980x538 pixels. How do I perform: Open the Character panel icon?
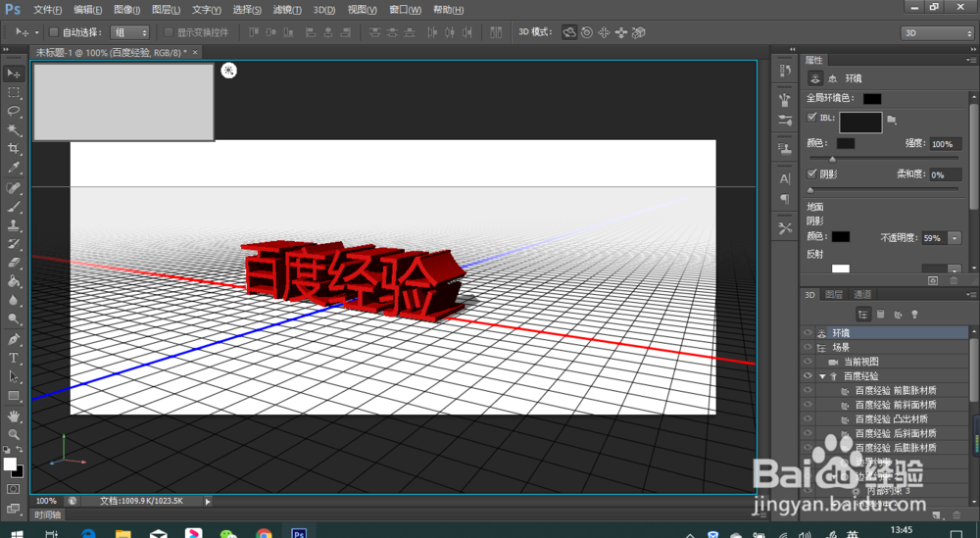[785, 178]
